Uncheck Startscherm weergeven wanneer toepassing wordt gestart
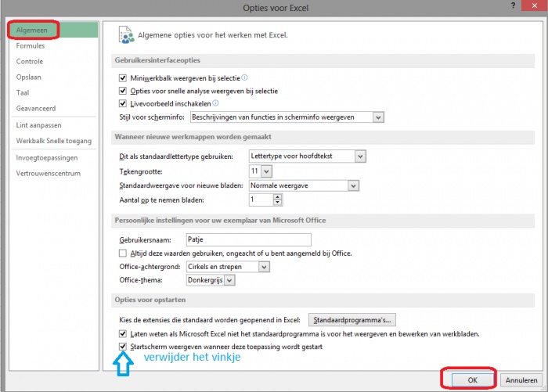548x392 pixels. click(x=123, y=347)
